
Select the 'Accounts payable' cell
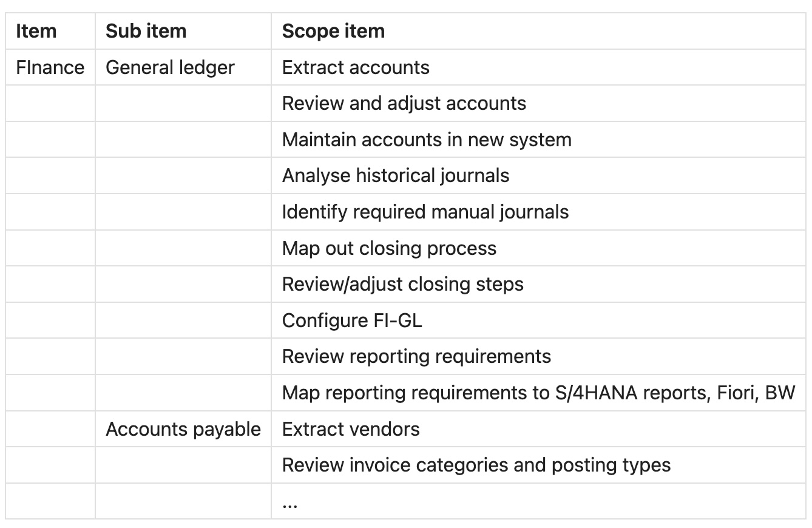(x=183, y=429)
